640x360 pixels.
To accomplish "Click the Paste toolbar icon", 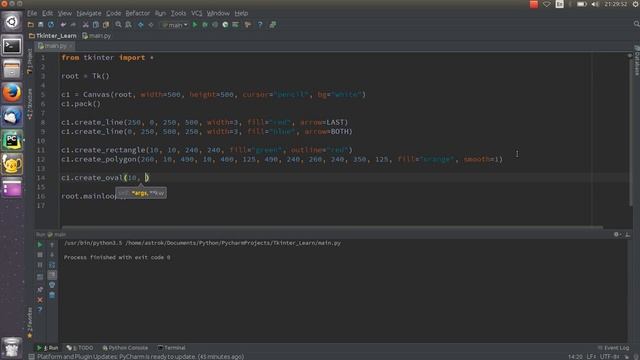I will click(106, 25).
